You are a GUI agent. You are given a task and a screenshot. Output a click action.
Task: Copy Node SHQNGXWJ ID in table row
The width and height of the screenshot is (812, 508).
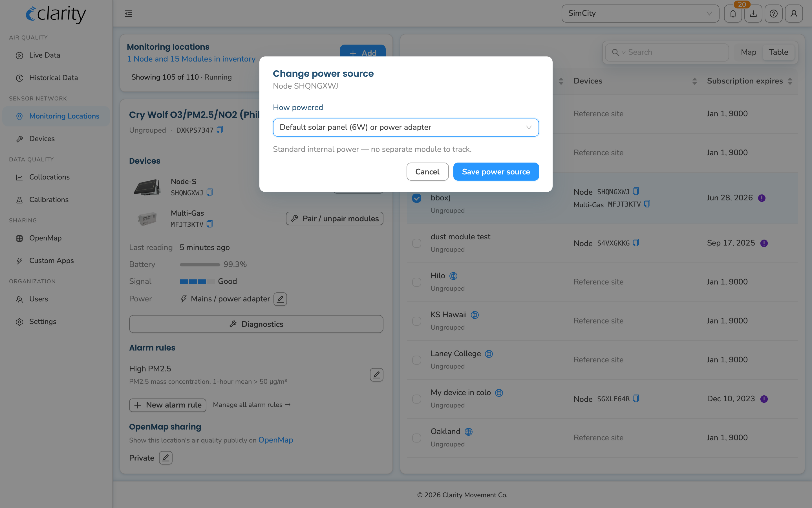click(x=636, y=192)
